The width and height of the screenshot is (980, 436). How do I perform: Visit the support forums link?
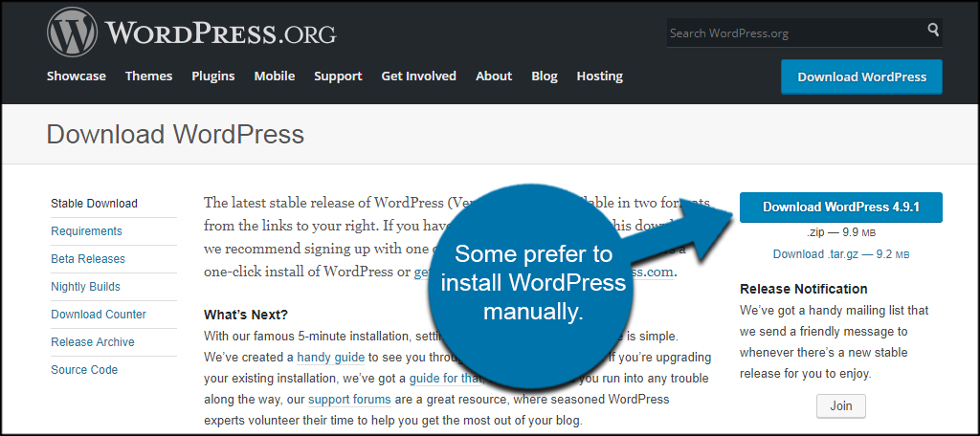349,400
